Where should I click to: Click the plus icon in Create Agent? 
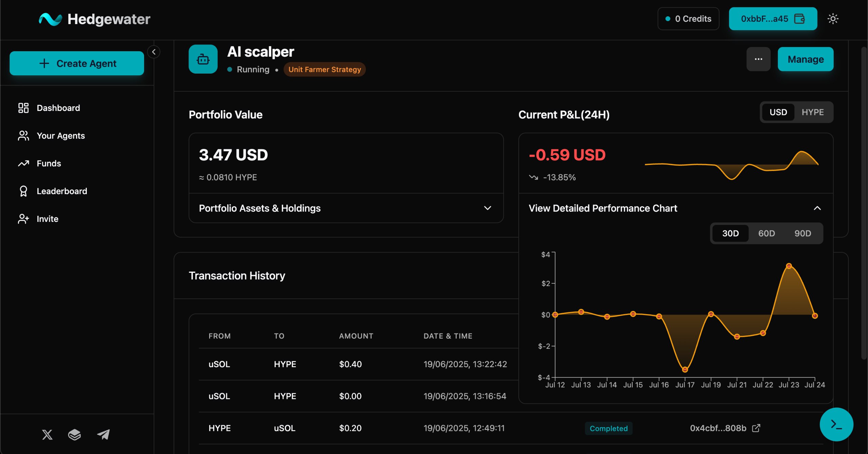(44, 63)
